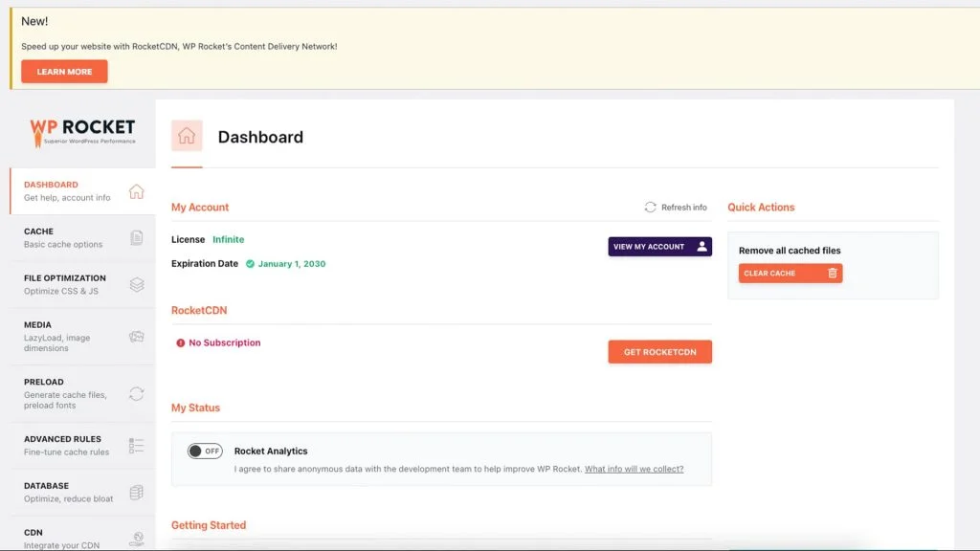Viewport: 980px width, 551px height.
Task: Click the 'Infinite' license value
Action: 228,239
